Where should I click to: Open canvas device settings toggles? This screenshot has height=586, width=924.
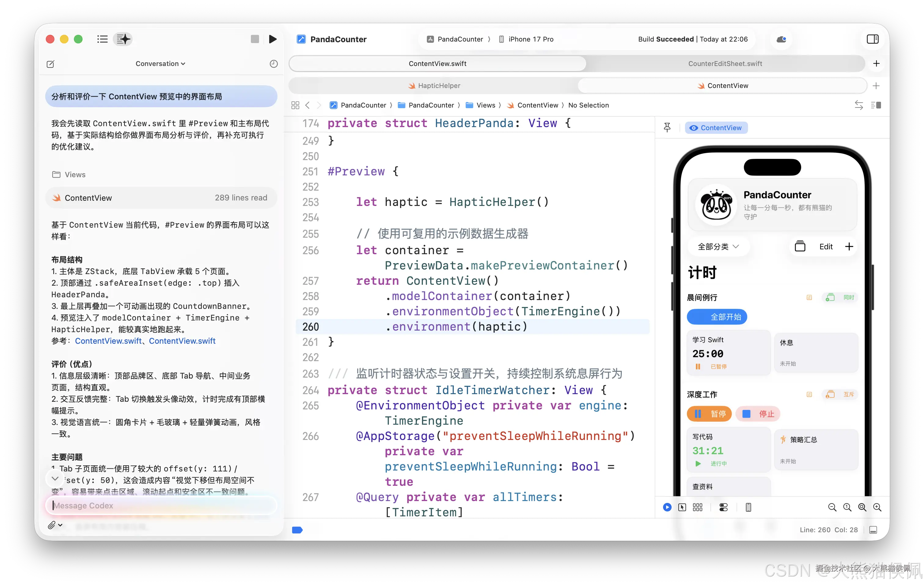tap(723, 507)
